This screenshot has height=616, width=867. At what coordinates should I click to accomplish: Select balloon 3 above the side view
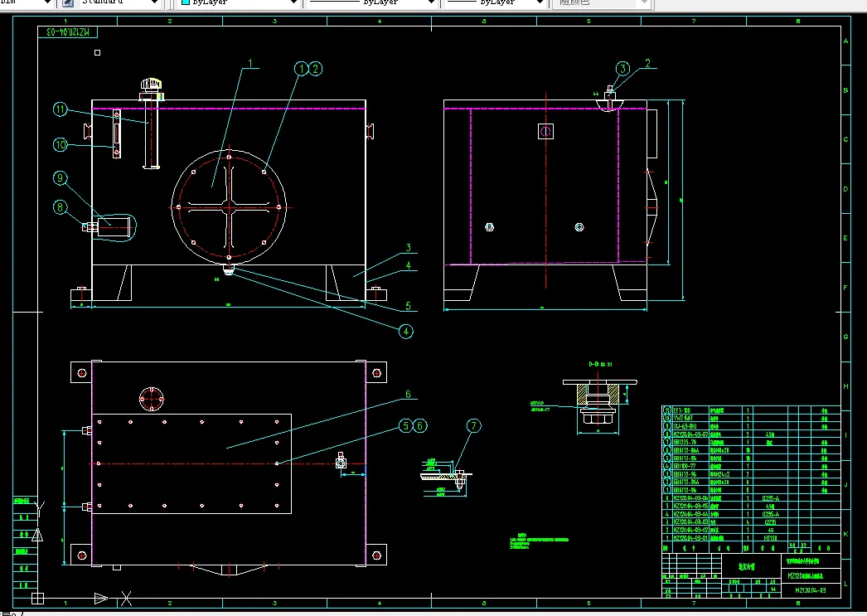click(x=622, y=69)
